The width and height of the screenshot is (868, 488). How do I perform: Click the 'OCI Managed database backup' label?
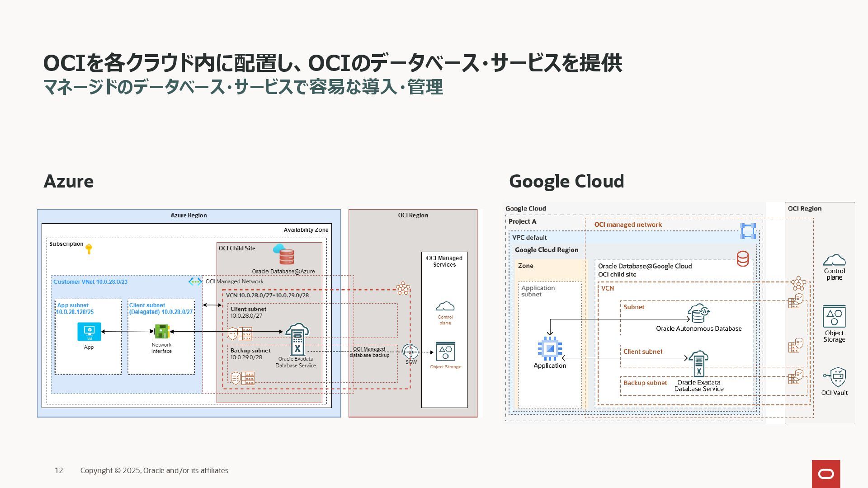tap(369, 352)
